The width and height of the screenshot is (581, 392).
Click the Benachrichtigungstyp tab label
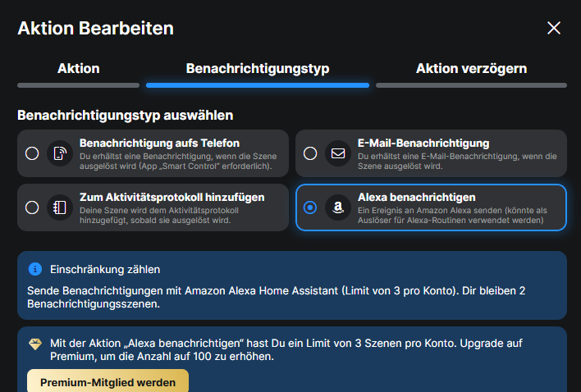coord(258,68)
